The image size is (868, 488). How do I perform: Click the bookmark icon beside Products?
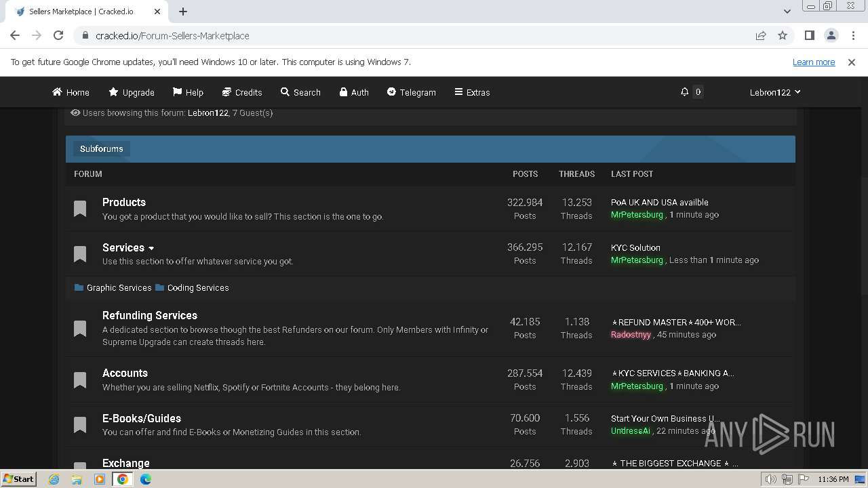click(80, 209)
